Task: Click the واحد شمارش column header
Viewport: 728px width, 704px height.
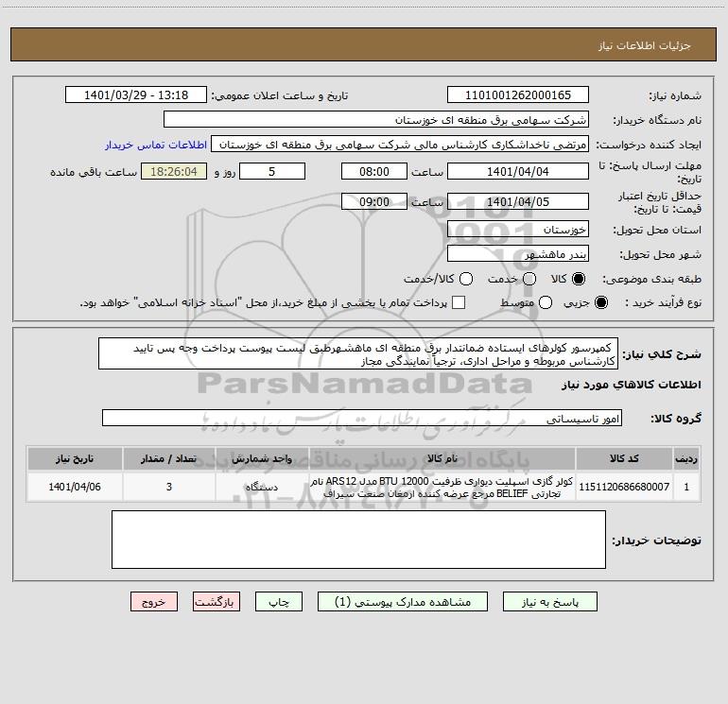Action: tap(262, 458)
